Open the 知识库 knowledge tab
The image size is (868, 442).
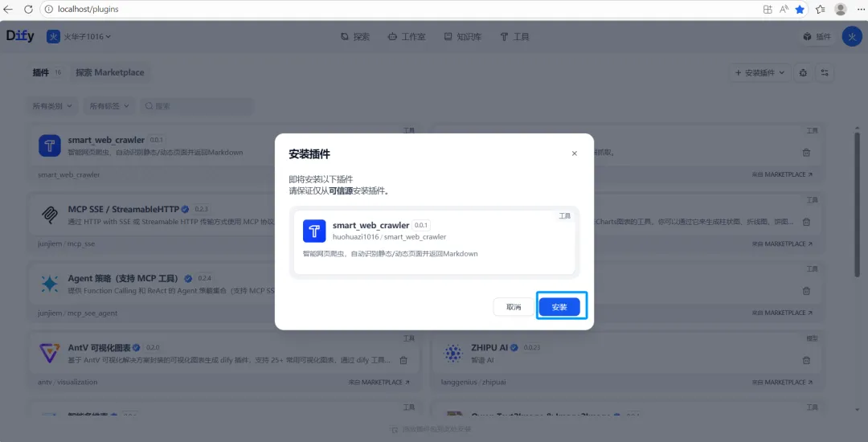pos(463,37)
